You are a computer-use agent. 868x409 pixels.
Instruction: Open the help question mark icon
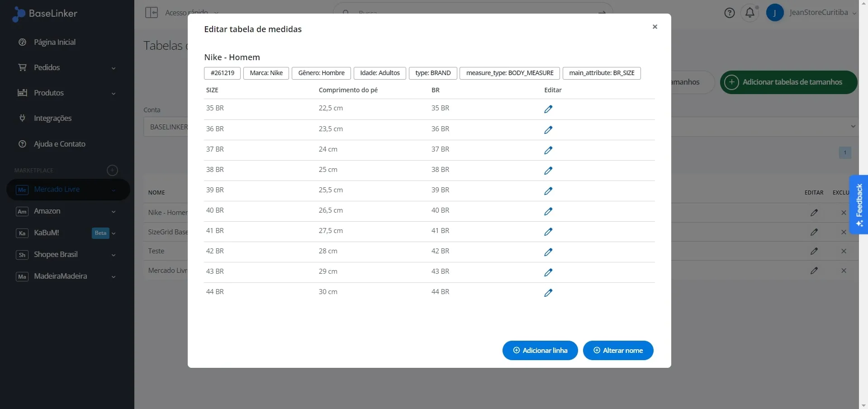coord(729,13)
